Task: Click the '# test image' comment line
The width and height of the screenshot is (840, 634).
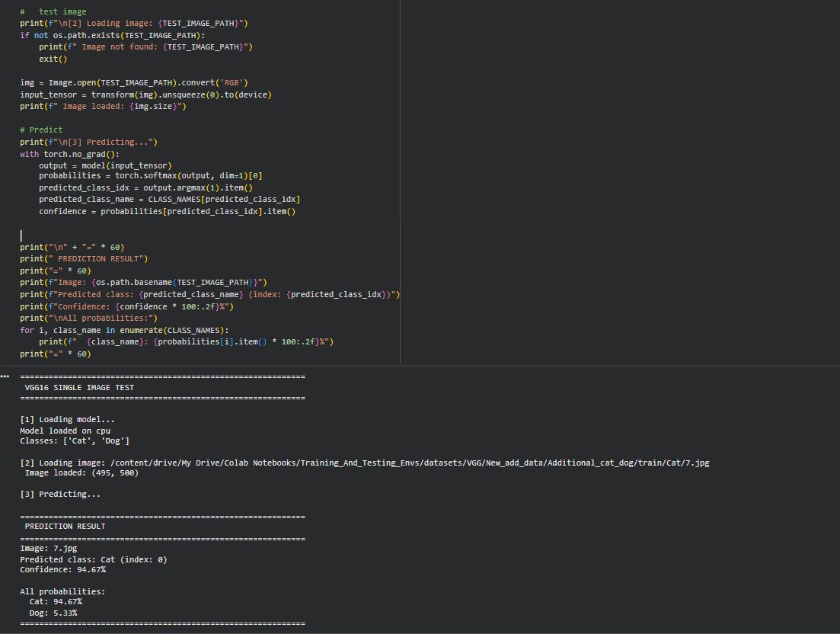Action: pyautogui.click(x=53, y=11)
